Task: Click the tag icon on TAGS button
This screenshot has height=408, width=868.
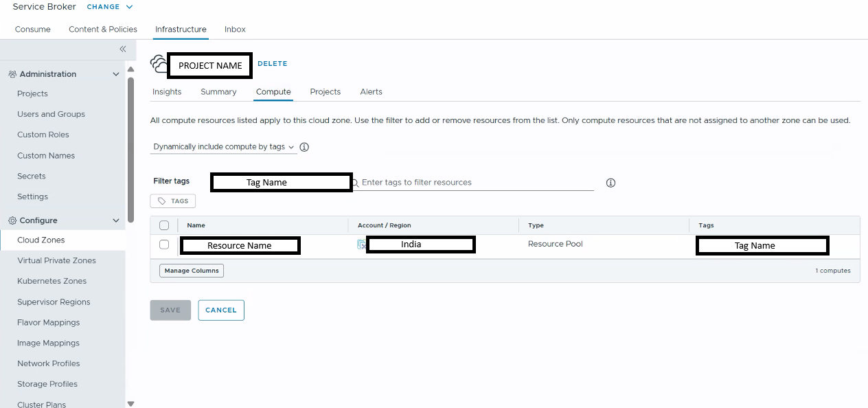Action: point(161,201)
